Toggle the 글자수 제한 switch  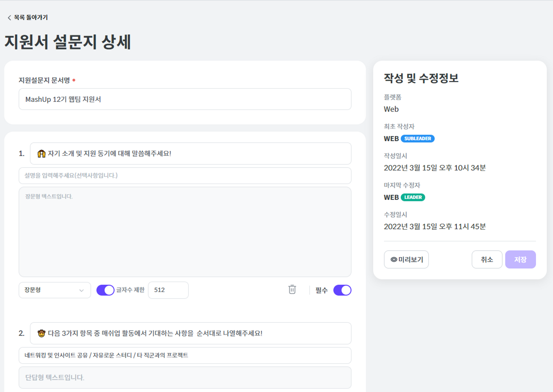[105, 290]
